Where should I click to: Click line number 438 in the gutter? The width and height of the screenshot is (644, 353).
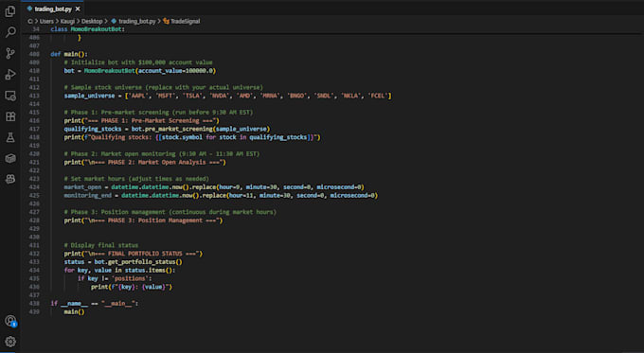34,304
